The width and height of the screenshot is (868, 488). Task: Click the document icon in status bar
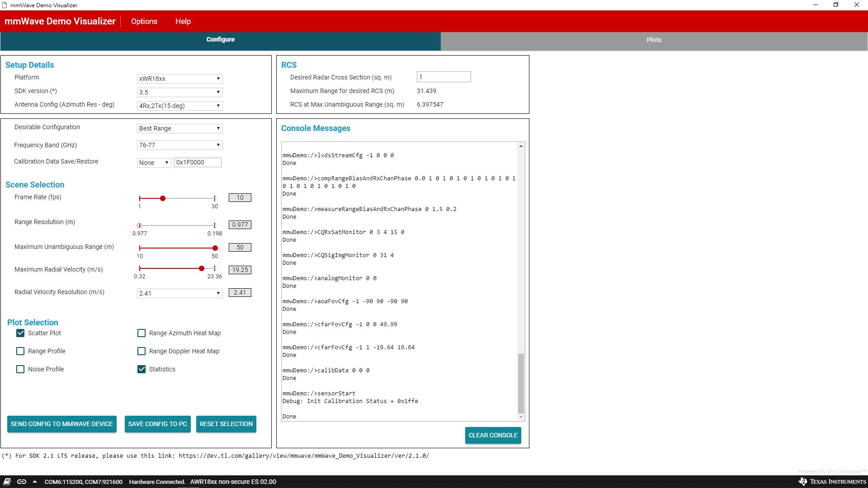(7, 482)
